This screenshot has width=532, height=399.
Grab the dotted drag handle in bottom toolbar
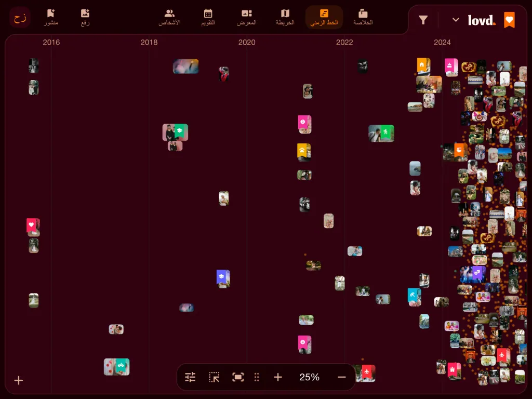point(257,377)
